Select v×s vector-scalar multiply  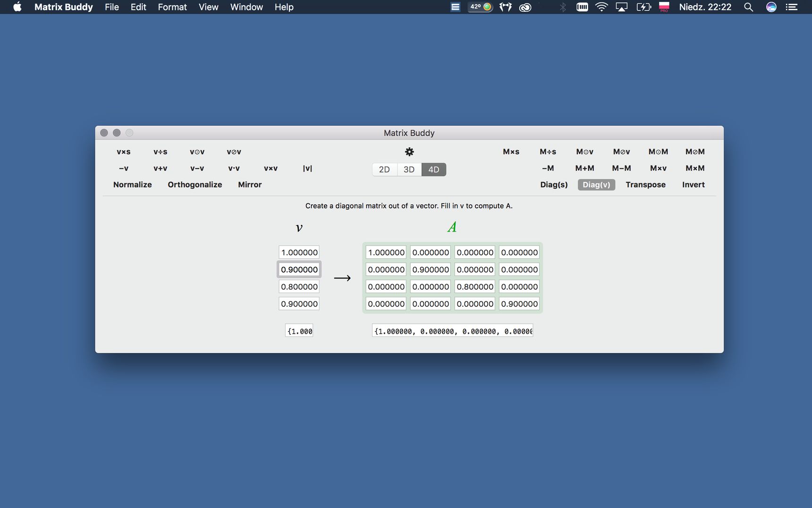[124, 152]
